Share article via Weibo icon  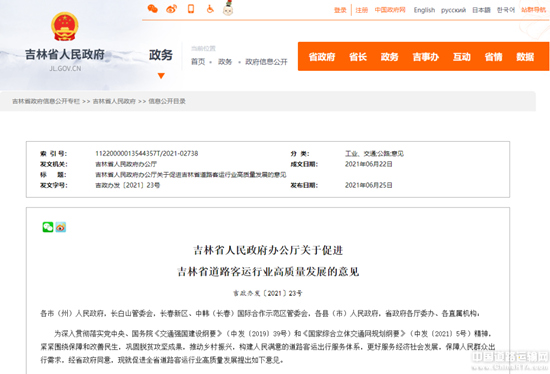tap(61, 227)
